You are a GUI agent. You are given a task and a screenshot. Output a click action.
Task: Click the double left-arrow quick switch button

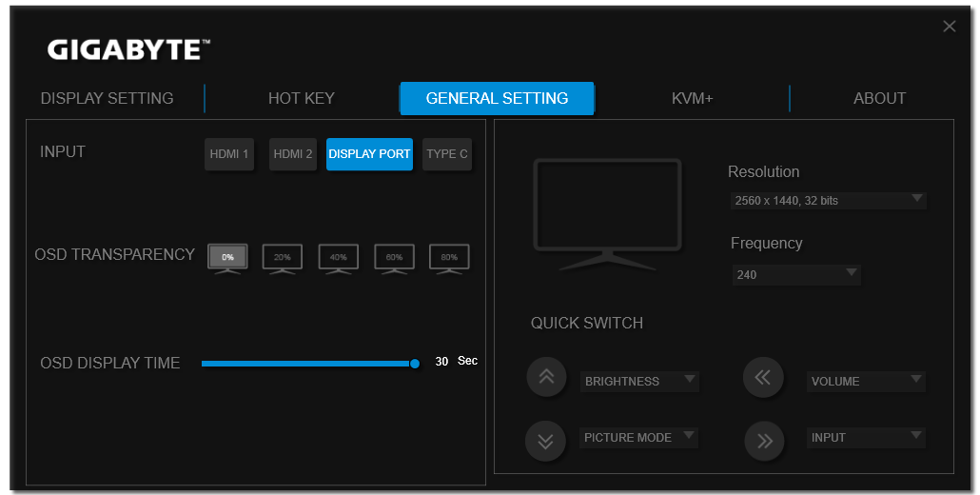(x=763, y=378)
